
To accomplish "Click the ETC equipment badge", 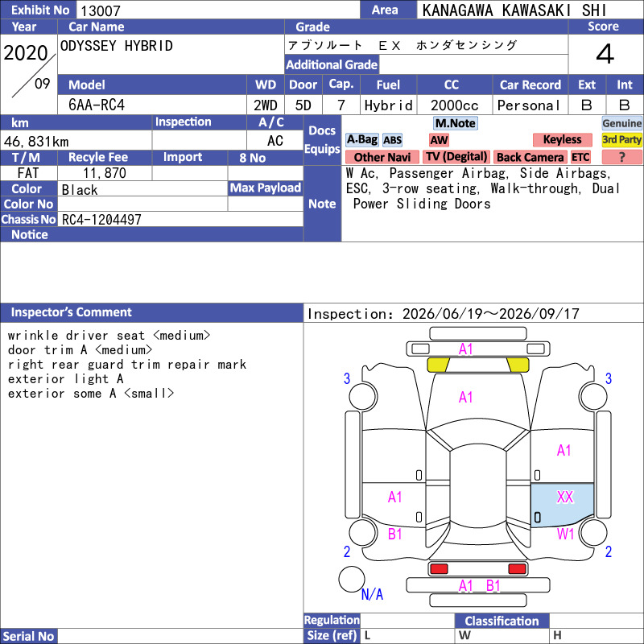I will pyautogui.click(x=580, y=157).
